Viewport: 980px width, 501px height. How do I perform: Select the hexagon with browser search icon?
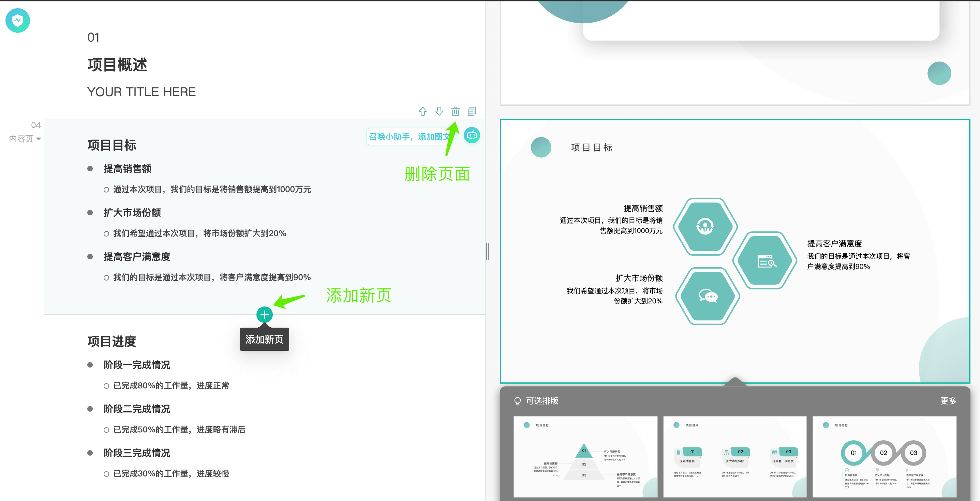(765, 260)
